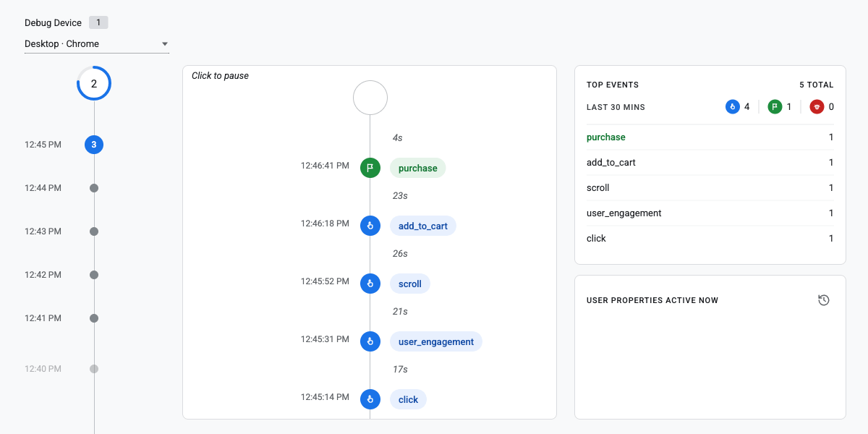Select the 12:45 PM bubble with 3 events

(94, 145)
